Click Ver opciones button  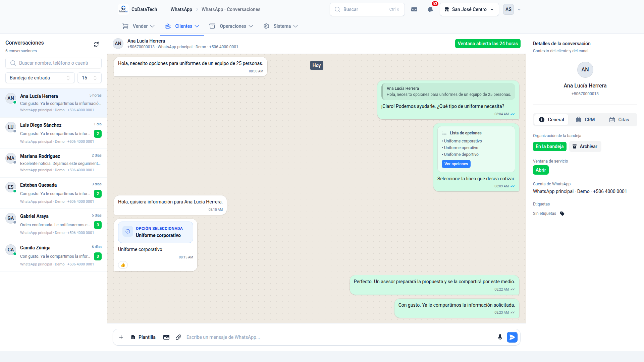pos(456,164)
